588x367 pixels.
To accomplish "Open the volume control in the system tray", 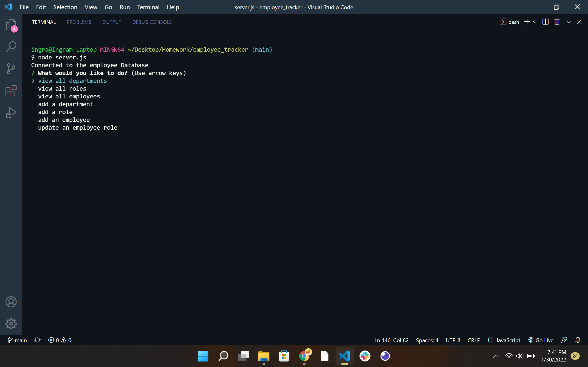I will click(x=520, y=356).
